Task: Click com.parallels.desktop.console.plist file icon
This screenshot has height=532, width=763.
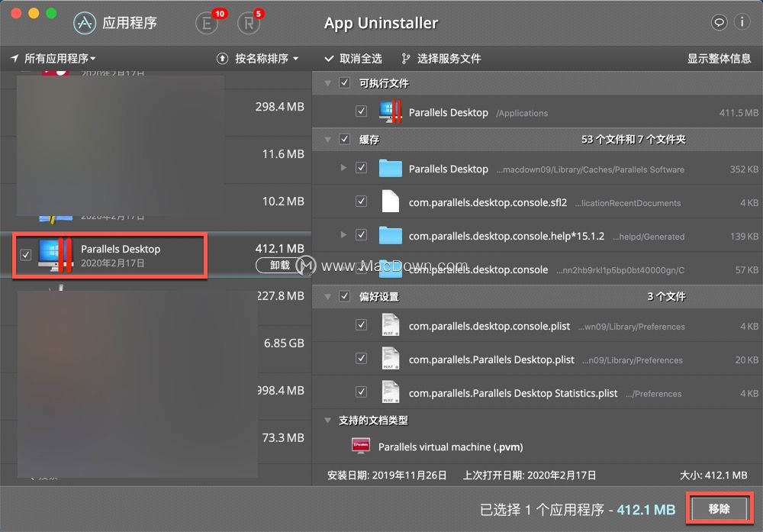Action: (x=390, y=325)
